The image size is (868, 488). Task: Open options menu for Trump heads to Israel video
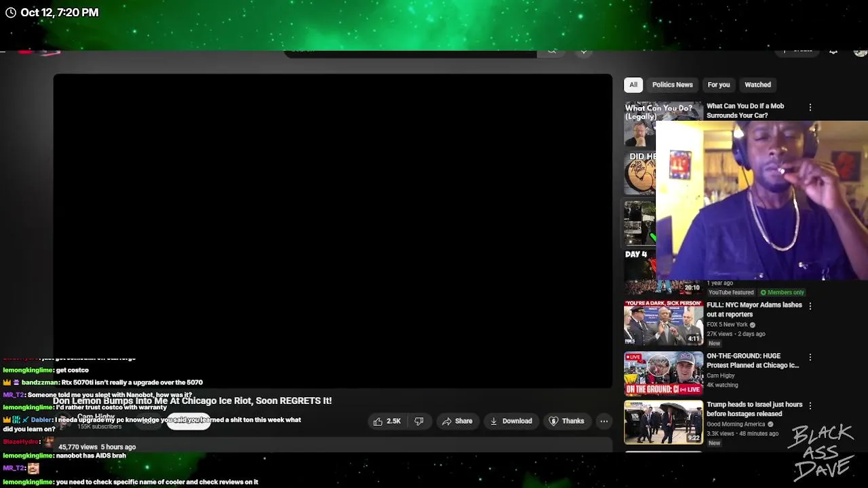(810, 405)
